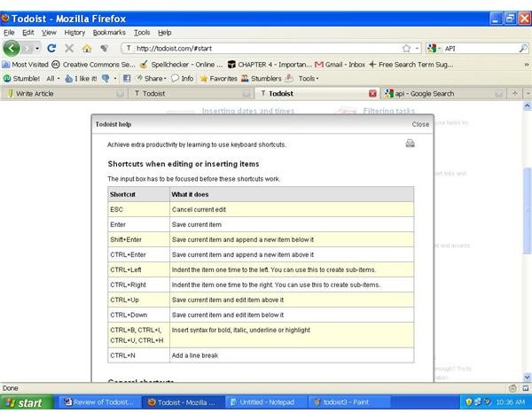Screen dimensions: 532x413
Task: Open the Bookmarks menu
Action: 109,33
